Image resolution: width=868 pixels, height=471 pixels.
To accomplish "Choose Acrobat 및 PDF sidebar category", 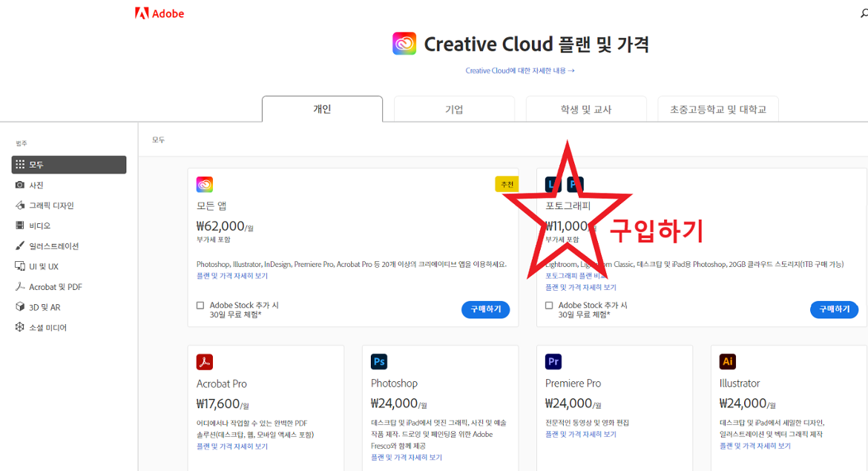I will pos(55,287).
